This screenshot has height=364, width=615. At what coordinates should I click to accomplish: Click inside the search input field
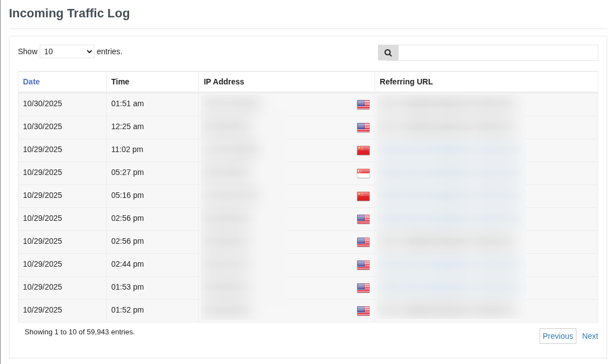click(x=498, y=53)
